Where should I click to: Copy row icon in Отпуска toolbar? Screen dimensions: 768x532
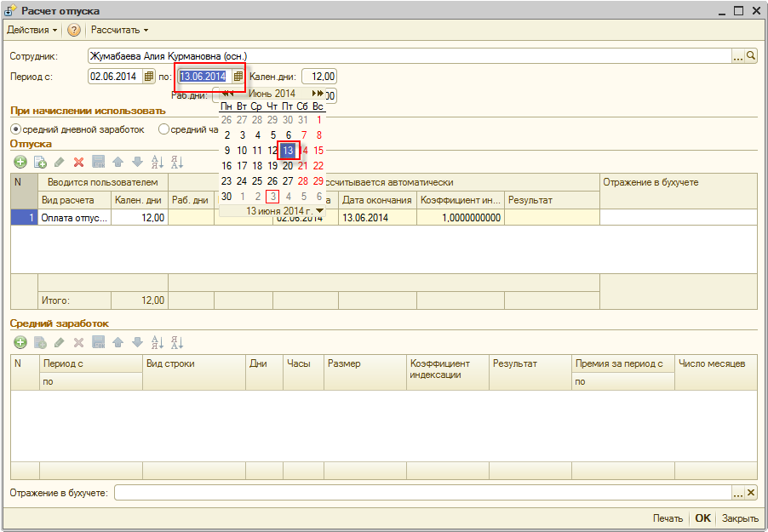(x=40, y=162)
